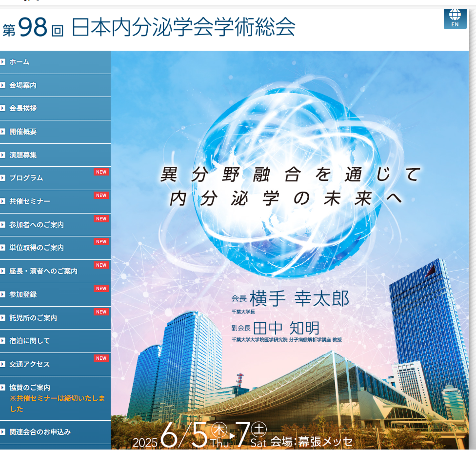The width and height of the screenshot is (476, 450).
Task: Click the arrow icon beside 会長挨拶
Action: tap(3, 108)
